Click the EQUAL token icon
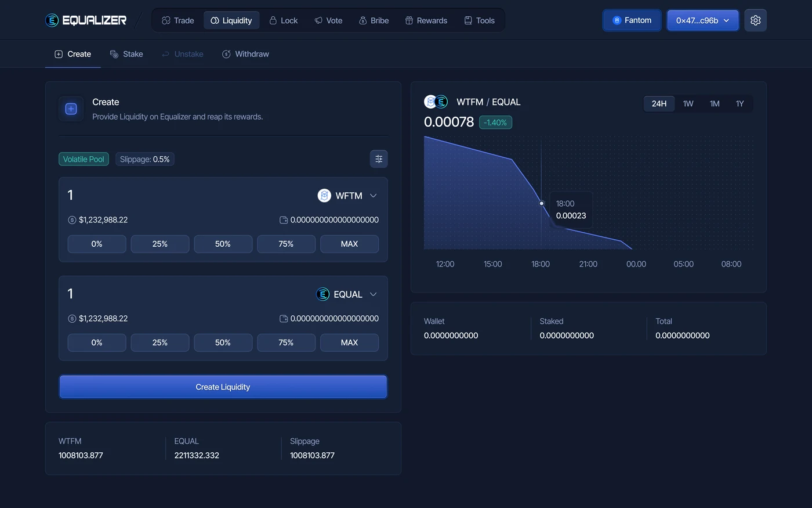Image resolution: width=812 pixels, height=508 pixels. [x=322, y=294]
